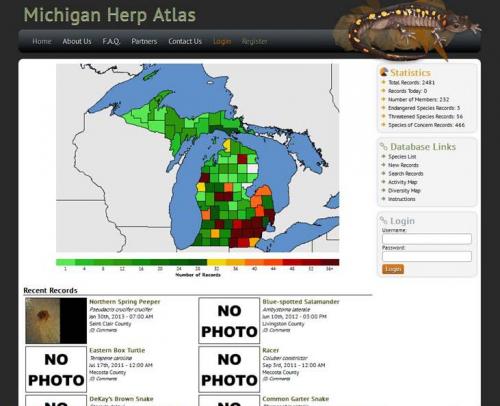The height and width of the screenshot is (406, 500).
Task: Click the Login panel key icon
Action: (x=384, y=220)
